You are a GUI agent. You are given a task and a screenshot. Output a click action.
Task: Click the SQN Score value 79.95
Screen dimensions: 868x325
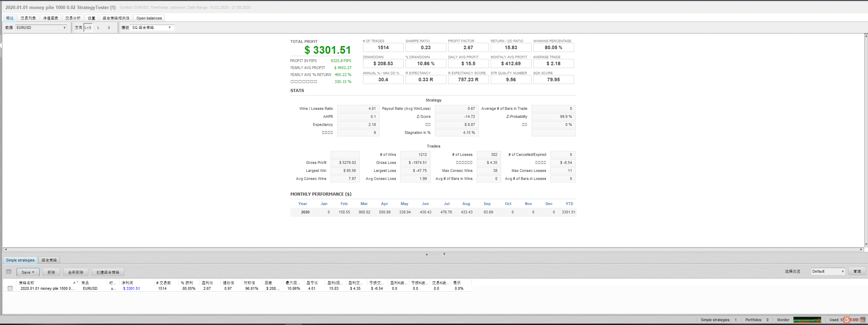pos(554,80)
